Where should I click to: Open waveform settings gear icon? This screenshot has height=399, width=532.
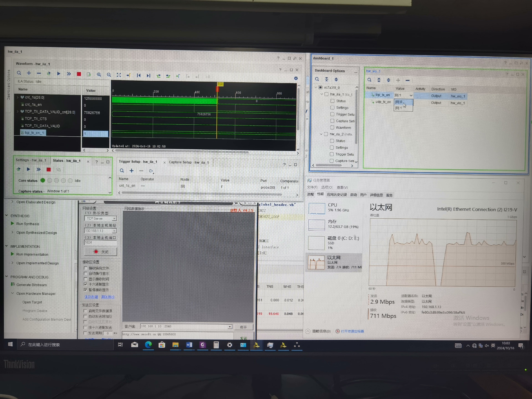pyautogui.click(x=296, y=78)
